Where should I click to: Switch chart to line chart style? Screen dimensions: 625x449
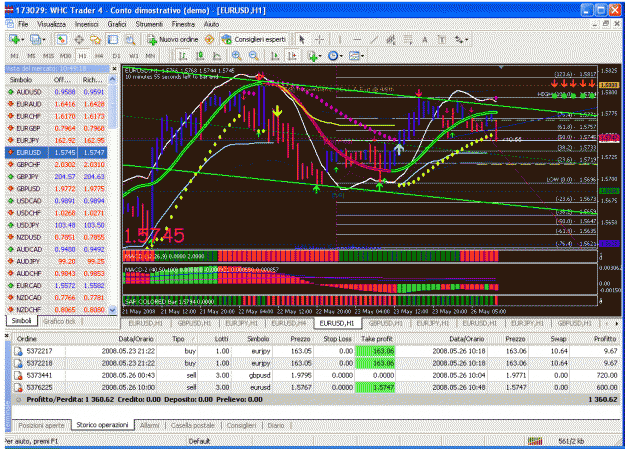pos(216,55)
